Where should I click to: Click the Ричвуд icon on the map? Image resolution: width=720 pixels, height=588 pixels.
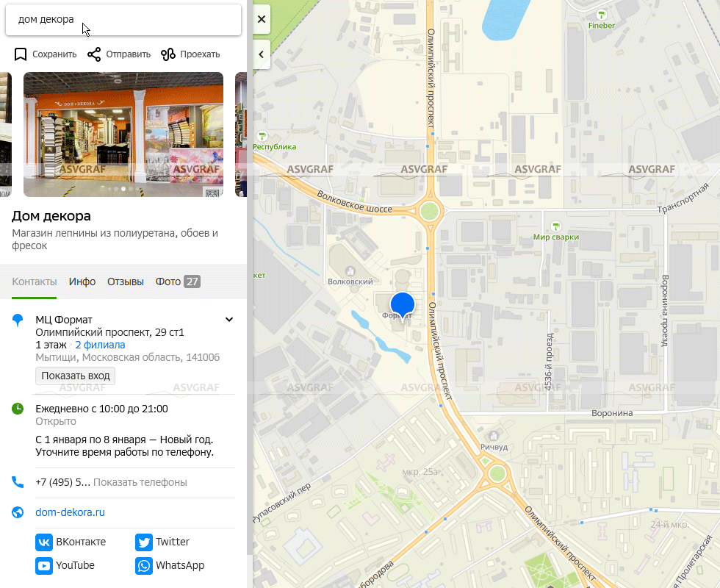click(x=494, y=435)
